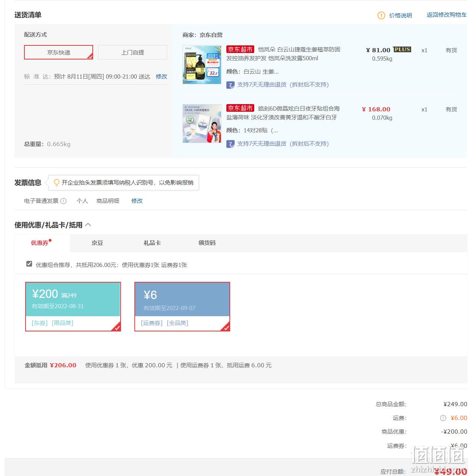Click 修改 in invoice information
468x476 pixels.
pyautogui.click(x=137, y=201)
